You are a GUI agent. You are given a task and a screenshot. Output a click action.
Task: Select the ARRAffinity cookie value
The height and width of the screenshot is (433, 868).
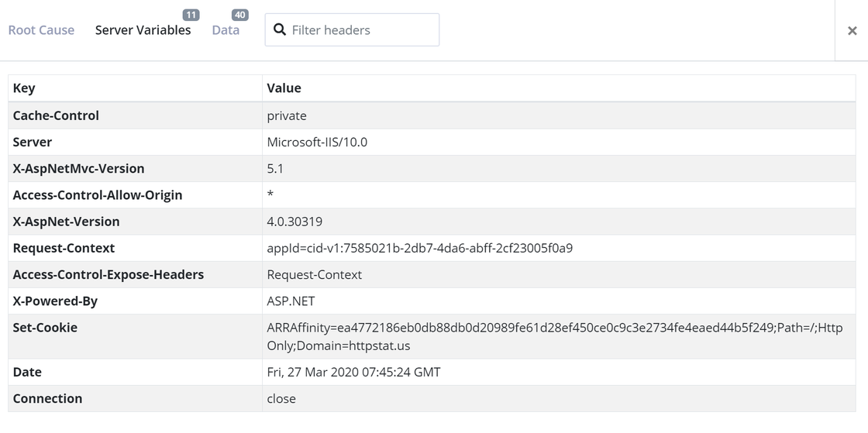[x=559, y=337]
